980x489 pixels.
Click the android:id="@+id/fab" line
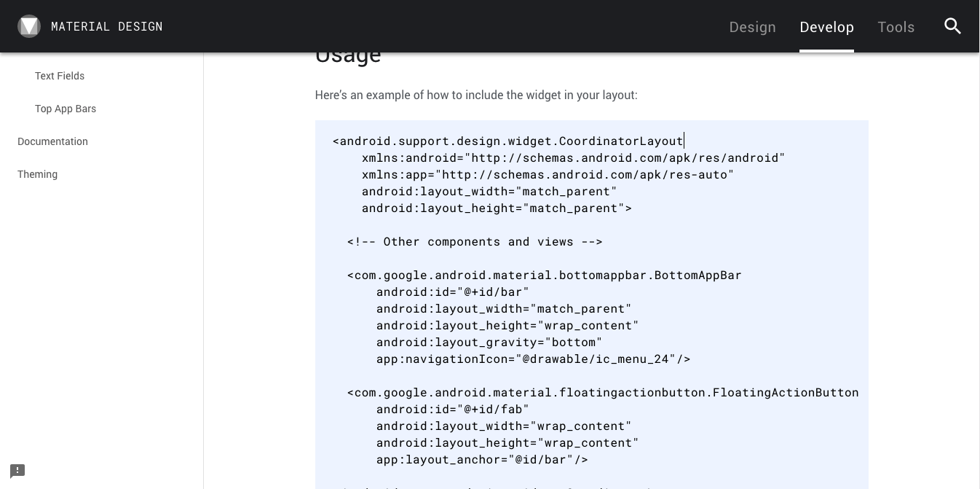tap(452, 409)
